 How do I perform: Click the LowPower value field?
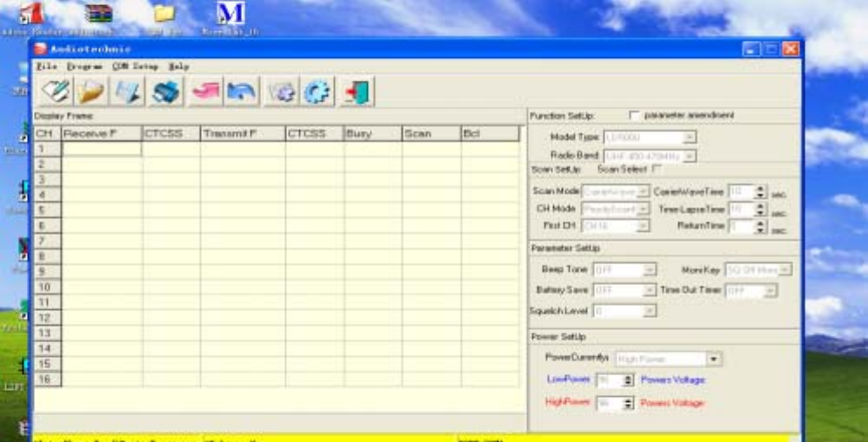pos(610,380)
